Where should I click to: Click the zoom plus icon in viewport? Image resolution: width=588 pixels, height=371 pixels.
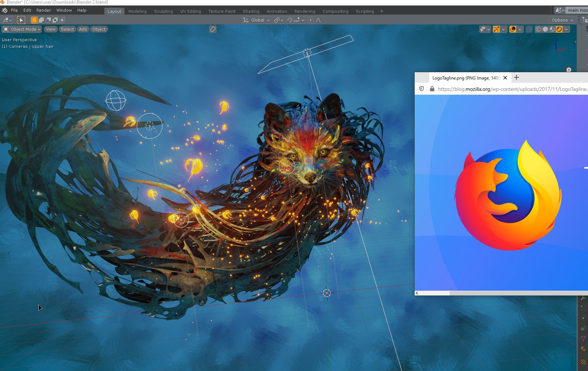(x=569, y=70)
